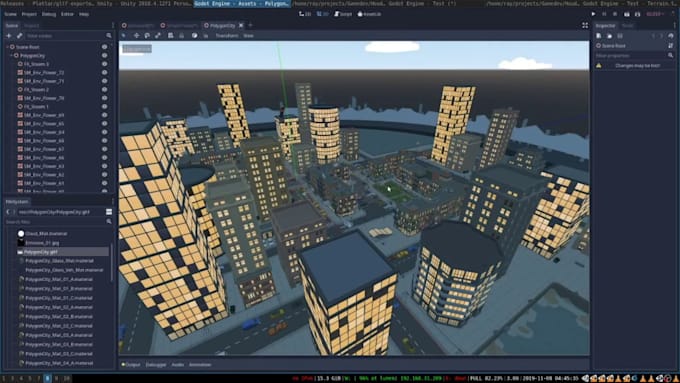Viewport: 680px width, 383px height.
Task: Open the Inspector dock options menu
Action: point(674,26)
